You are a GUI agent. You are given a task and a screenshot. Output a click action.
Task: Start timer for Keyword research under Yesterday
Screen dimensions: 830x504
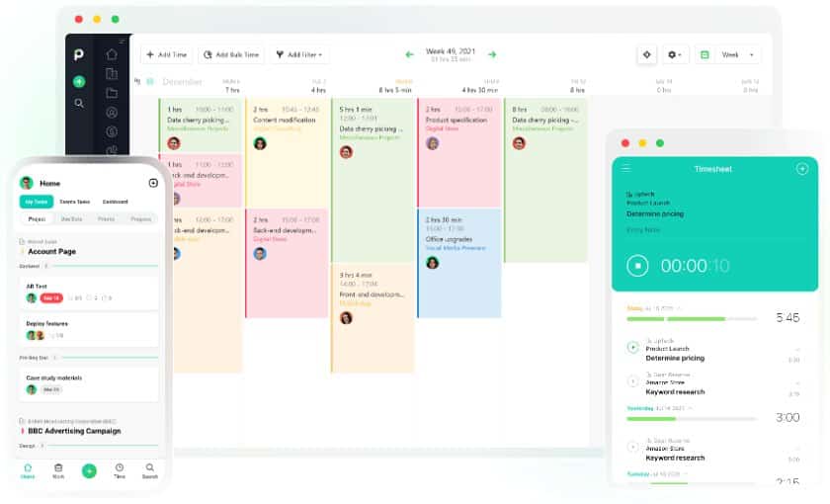tap(632, 447)
